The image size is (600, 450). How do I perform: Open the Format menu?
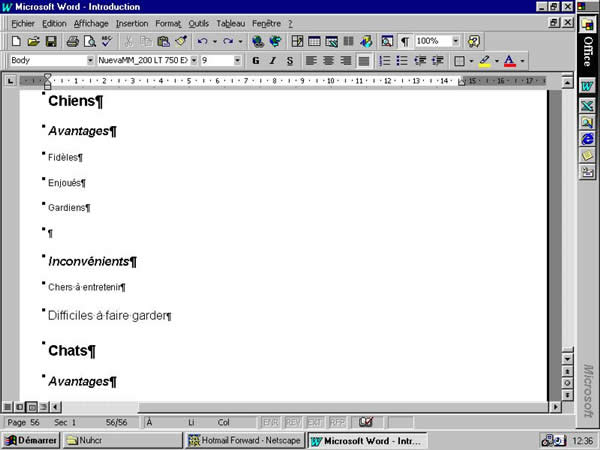point(168,24)
